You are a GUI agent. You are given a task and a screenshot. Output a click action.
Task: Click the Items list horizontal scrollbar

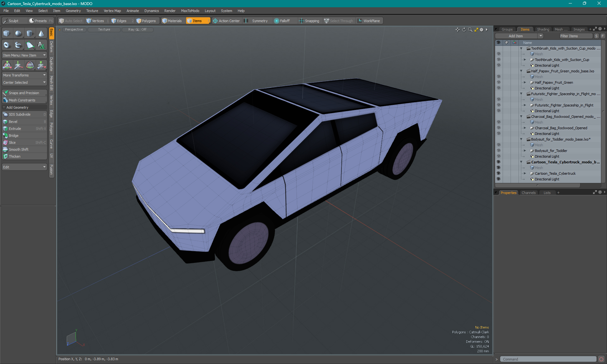pyautogui.click(x=537, y=185)
